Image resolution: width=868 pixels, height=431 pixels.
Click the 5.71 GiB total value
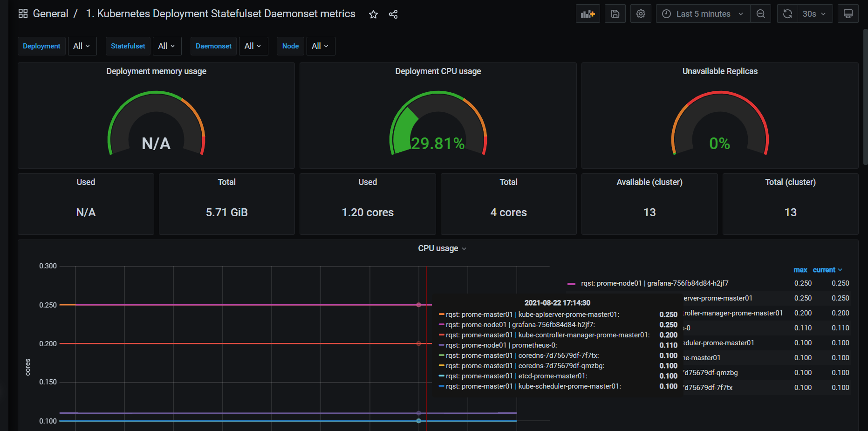click(x=227, y=212)
